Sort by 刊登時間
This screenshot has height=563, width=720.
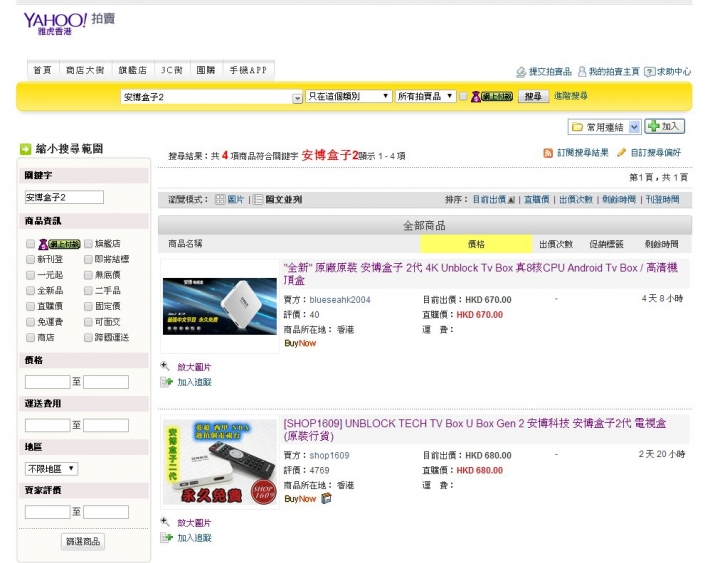(662, 199)
